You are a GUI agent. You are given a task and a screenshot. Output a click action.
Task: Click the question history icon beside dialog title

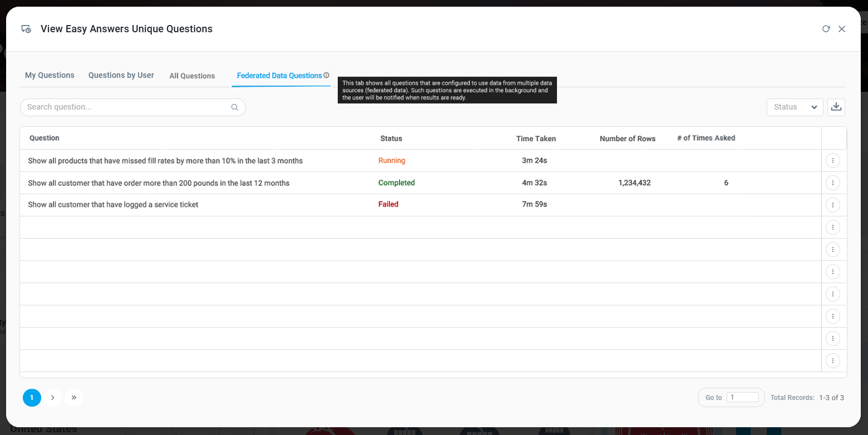click(26, 29)
